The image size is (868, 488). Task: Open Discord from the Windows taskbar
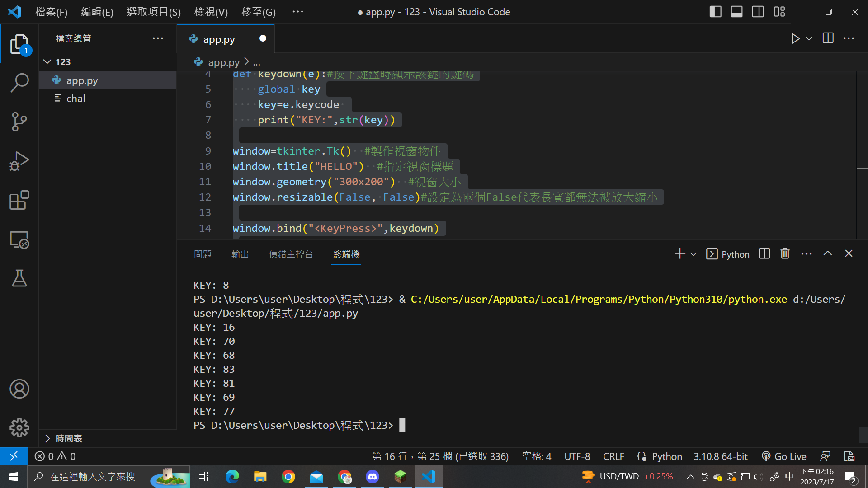372,477
